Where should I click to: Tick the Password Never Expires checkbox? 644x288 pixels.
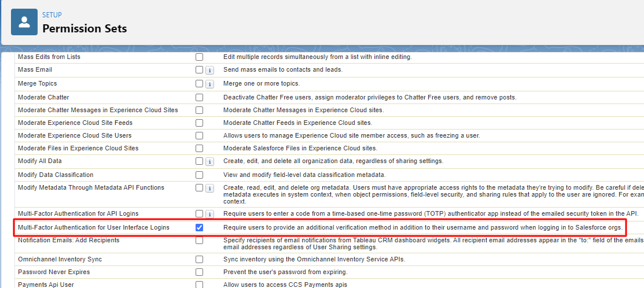click(x=199, y=272)
